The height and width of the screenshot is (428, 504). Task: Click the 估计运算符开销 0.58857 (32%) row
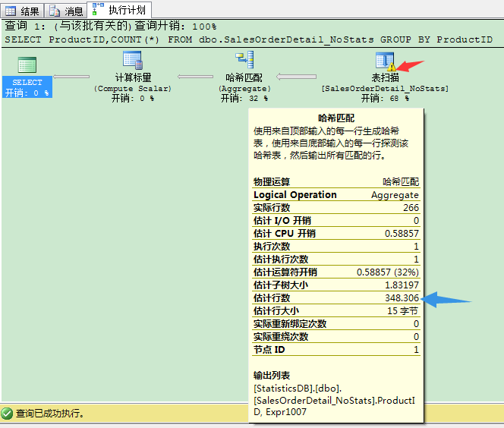pos(336,272)
